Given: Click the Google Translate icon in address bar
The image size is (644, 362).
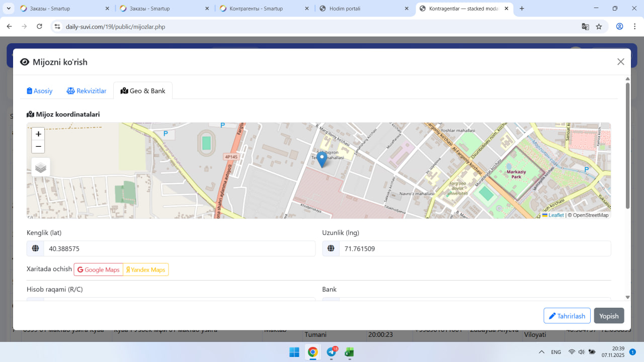Looking at the screenshot, I should click(585, 27).
